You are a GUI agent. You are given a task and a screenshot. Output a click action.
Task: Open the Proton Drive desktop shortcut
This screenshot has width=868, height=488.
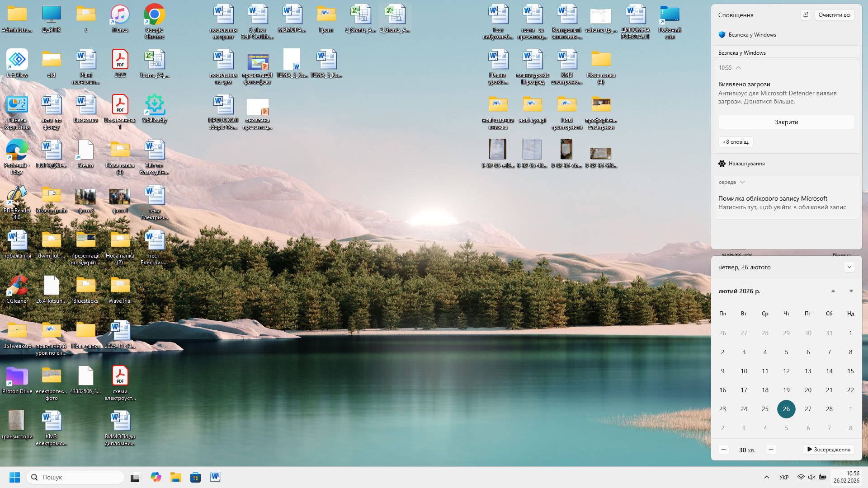tap(17, 376)
